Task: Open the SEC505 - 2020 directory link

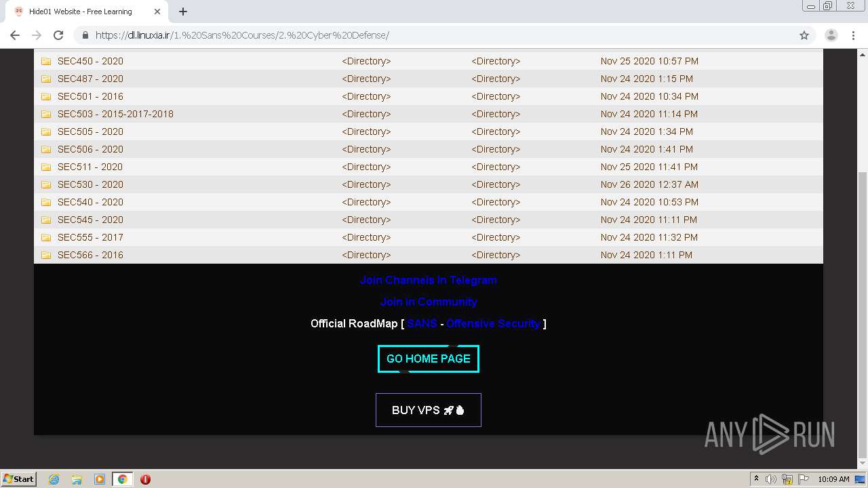Action: [90, 131]
